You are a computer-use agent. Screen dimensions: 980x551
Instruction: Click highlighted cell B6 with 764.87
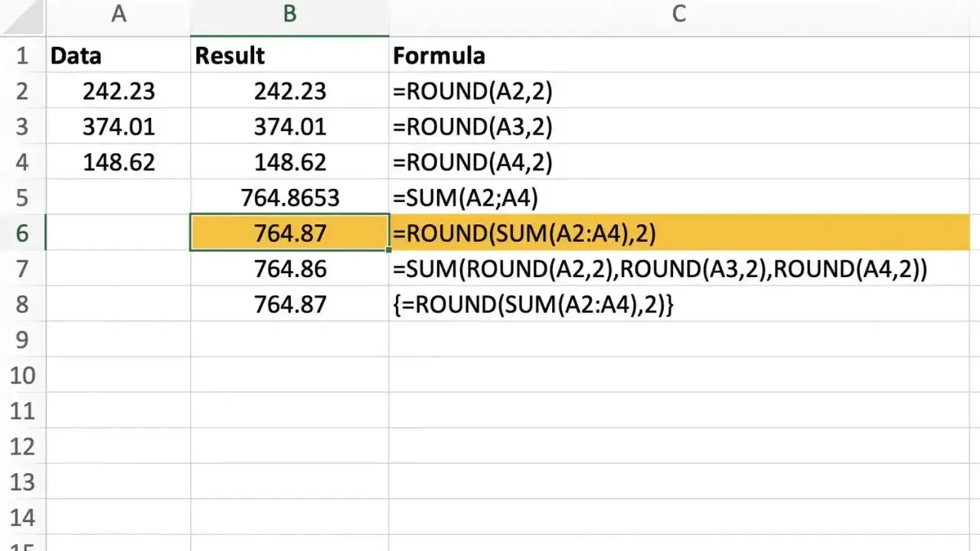tap(289, 233)
